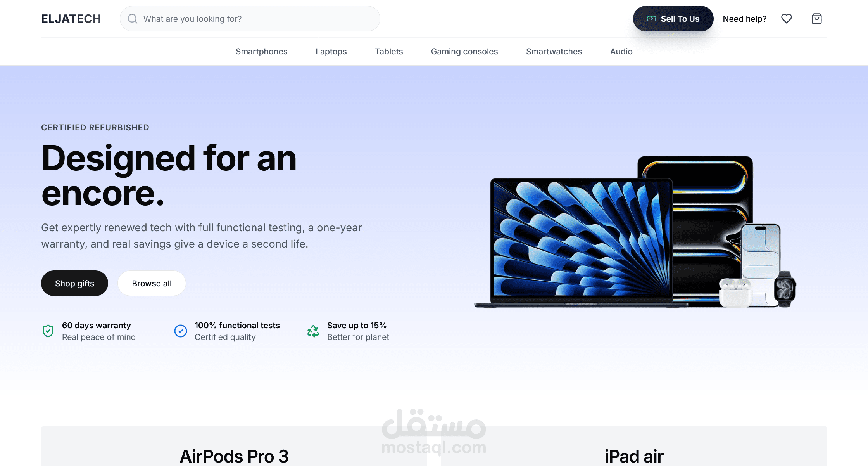Screen dimensions: 868x466
Task: Click the Shop gifts button
Action: coord(74,283)
